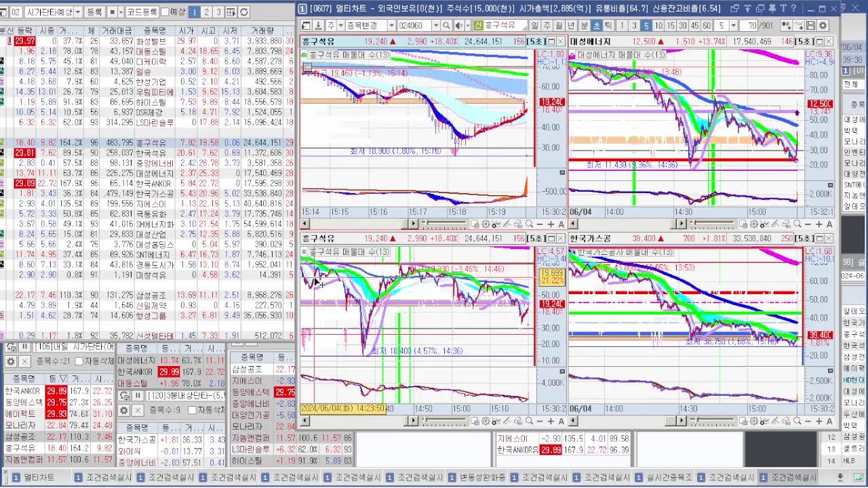Click the column layout icon beside page 3
This screenshot has width=868, height=488.
[x=231, y=12]
